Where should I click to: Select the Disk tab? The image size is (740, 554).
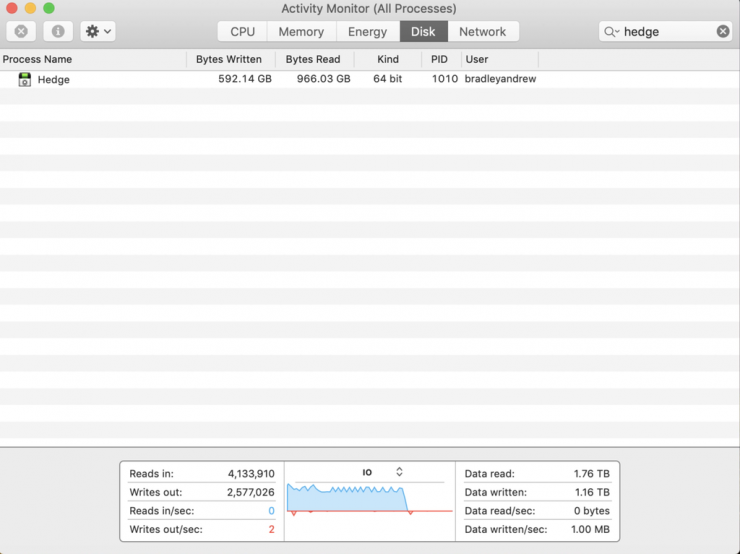[423, 31]
